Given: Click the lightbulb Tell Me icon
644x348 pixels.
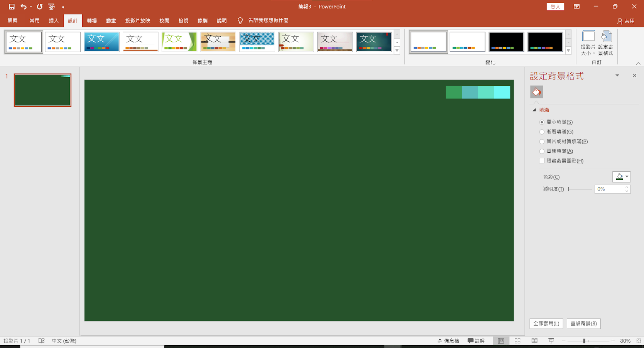Looking at the screenshot, I should tap(240, 20).
